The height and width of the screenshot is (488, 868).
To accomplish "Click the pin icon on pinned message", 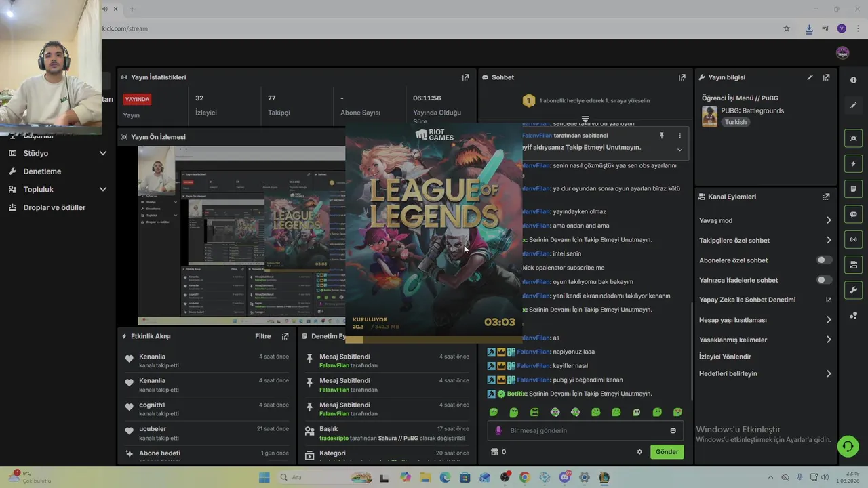I will point(662,136).
